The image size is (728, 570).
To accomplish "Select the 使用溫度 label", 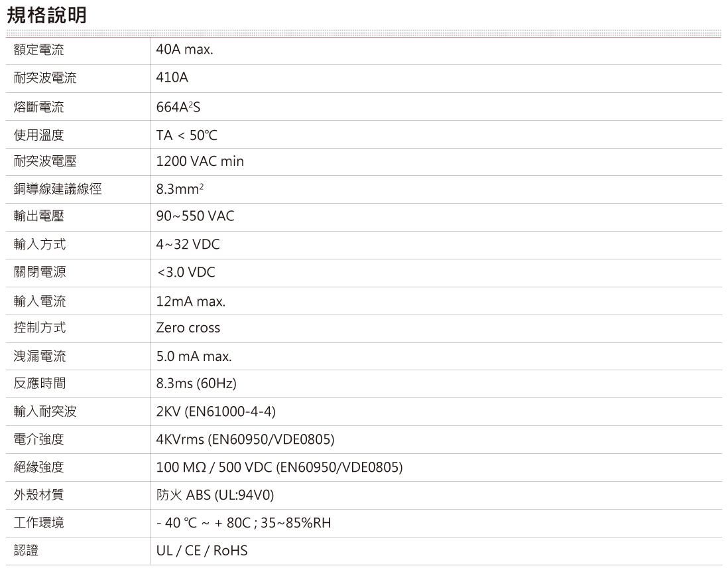I will tap(39, 135).
